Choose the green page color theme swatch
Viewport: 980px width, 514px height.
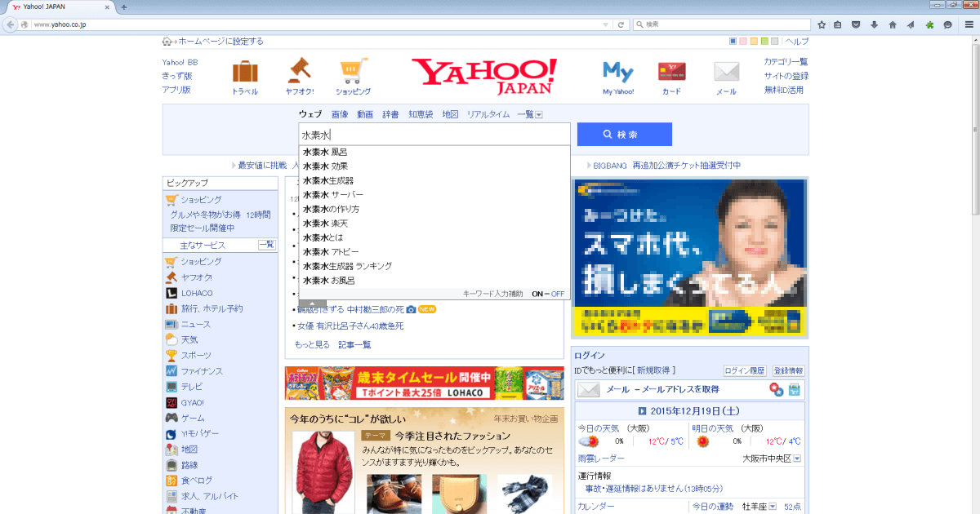[764, 42]
